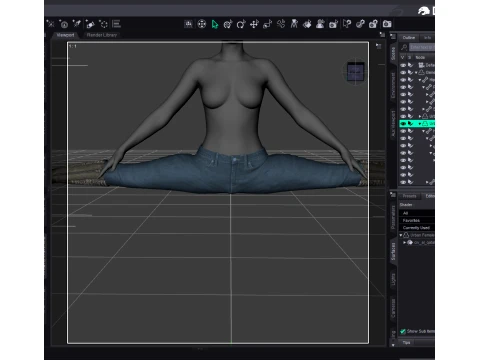This screenshot has width=480, height=360.
Task: Open the Lights side tab
Action: pos(393,279)
